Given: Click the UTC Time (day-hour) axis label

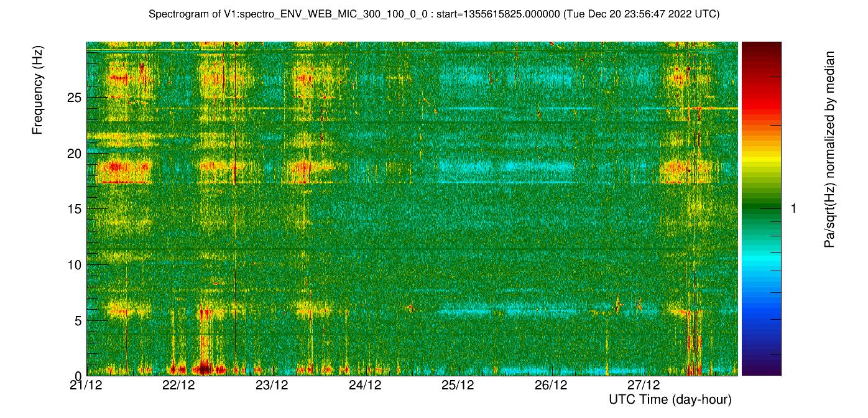Looking at the screenshot, I should click(670, 399).
